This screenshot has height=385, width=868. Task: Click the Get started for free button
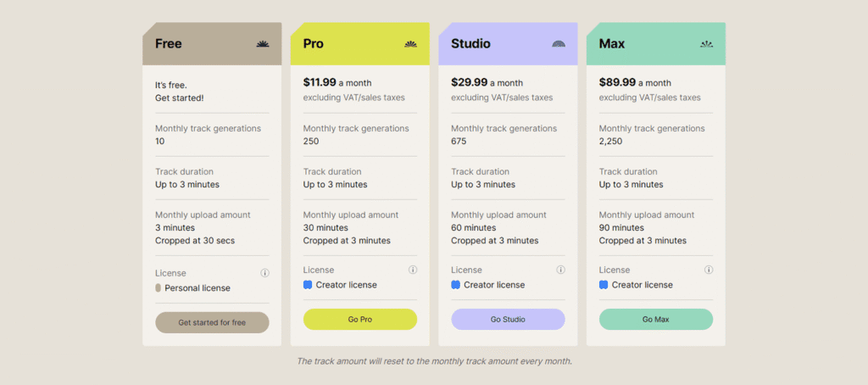coord(212,322)
